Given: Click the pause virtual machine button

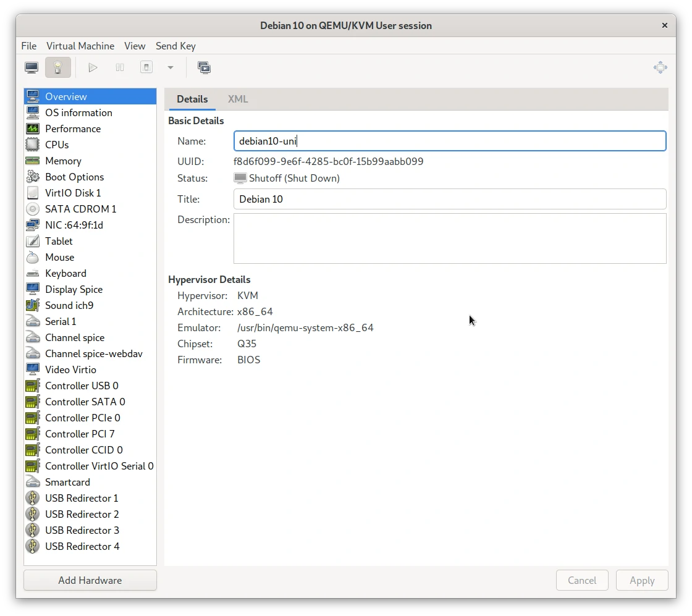Looking at the screenshot, I should (120, 67).
